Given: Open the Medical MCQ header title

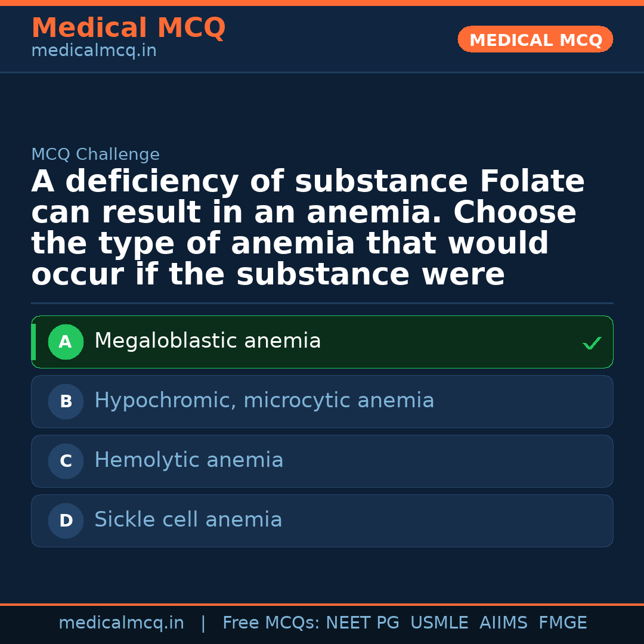Looking at the screenshot, I should (x=128, y=28).
